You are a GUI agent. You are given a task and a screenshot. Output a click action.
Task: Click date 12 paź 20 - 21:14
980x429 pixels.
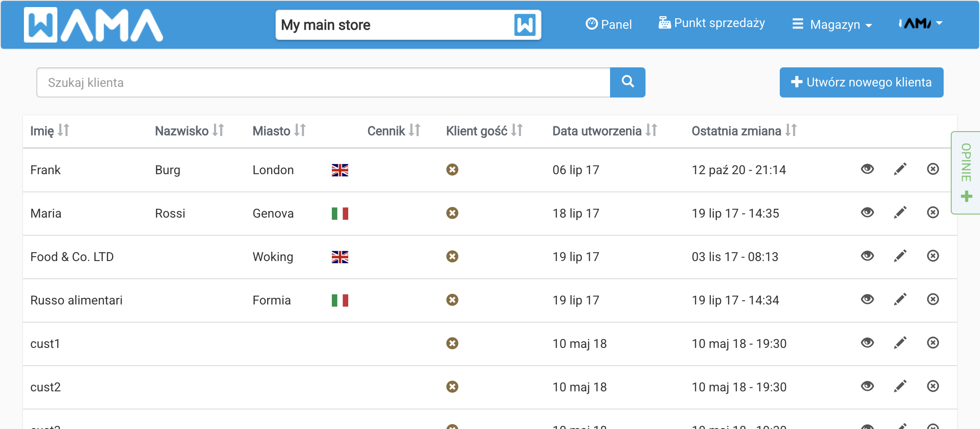pyautogui.click(x=739, y=170)
